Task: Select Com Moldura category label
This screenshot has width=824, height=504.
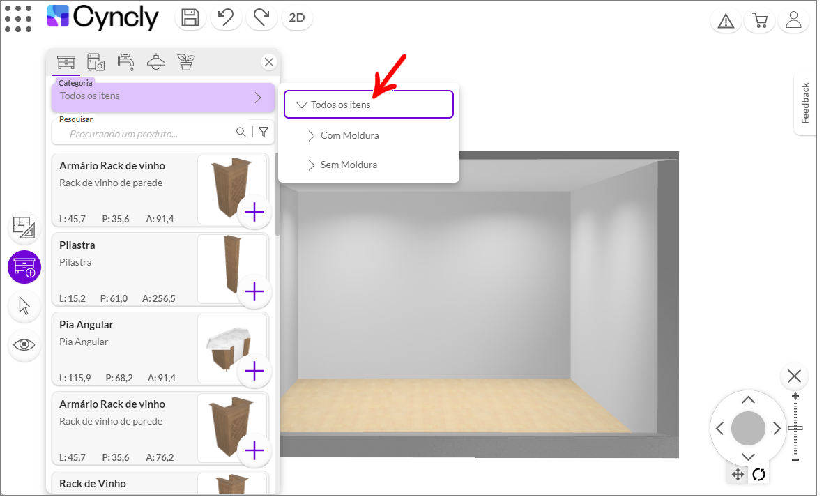Action: pos(349,136)
